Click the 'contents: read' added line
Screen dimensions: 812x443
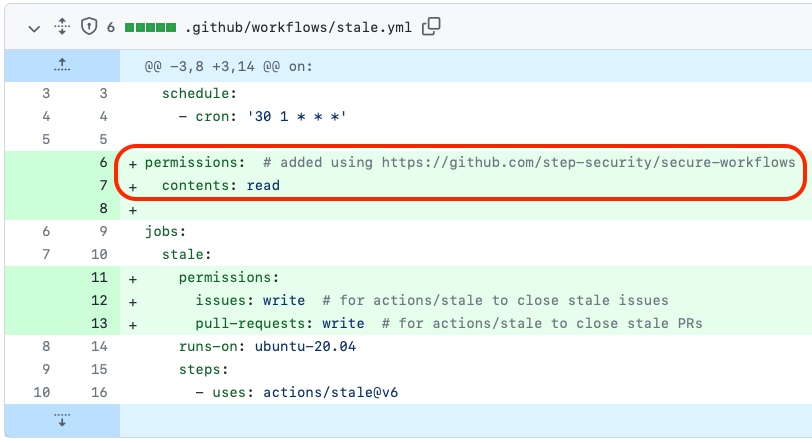click(x=221, y=185)
